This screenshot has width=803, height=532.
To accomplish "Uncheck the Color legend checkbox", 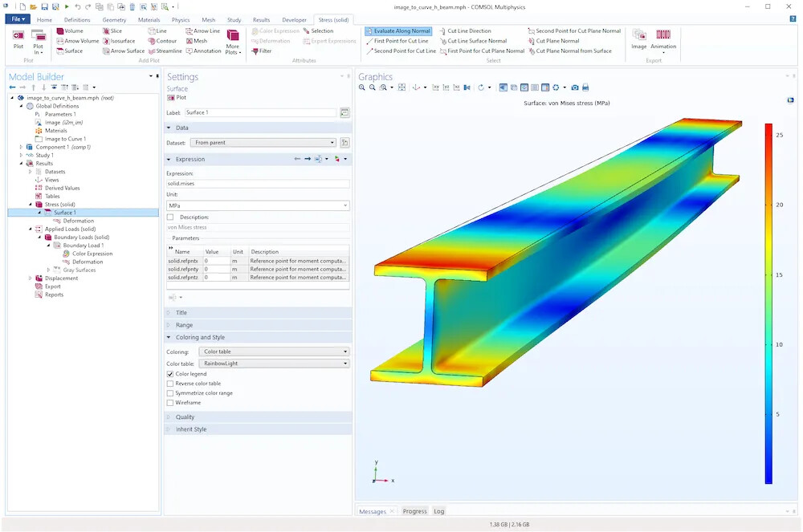I will (x=170, y=374).
